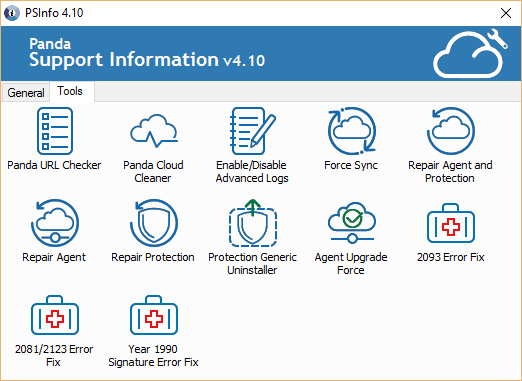Close the PSInfo 4.10 window
The height and width of the screenshot is (381, 522).
tap(506, 13)
